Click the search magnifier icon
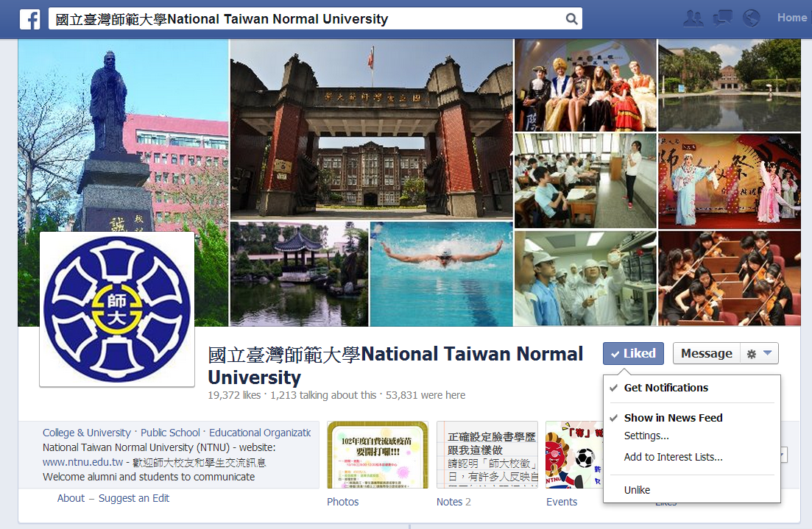 tap(571, 19)
